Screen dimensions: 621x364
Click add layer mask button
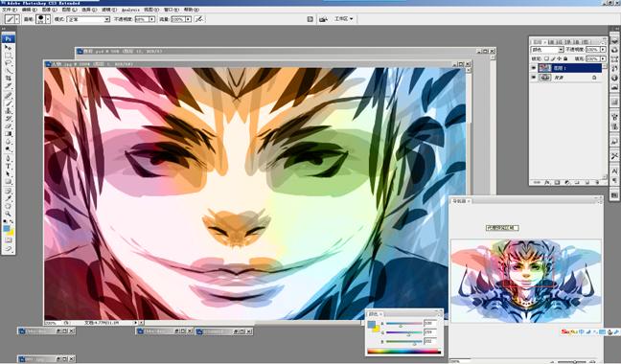(557, 182)
